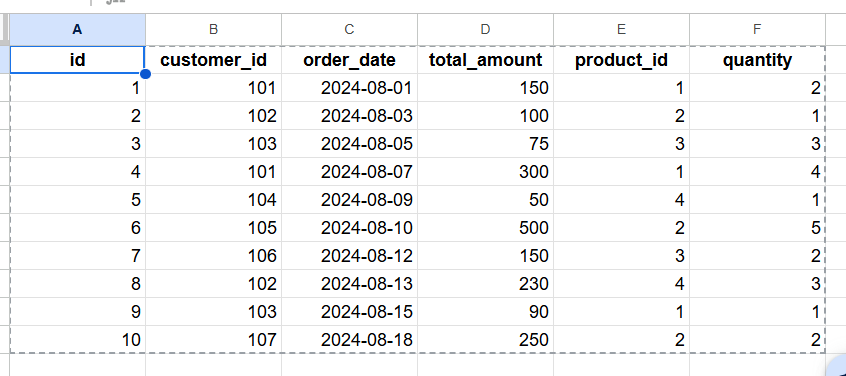Click the customer_id cell showing 106
The width and height of the screenshot is (846, 376).
click(x=213, y=256)
